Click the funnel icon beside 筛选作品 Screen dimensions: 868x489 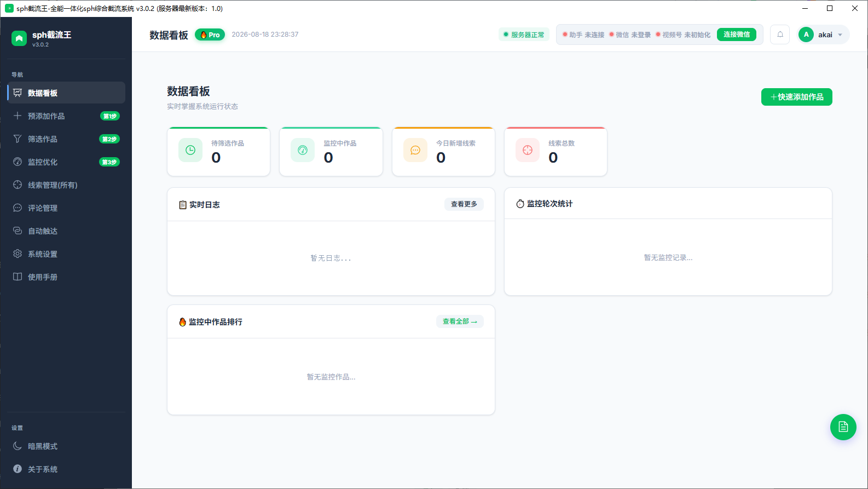pyautogui.click(x=18, y=139)
